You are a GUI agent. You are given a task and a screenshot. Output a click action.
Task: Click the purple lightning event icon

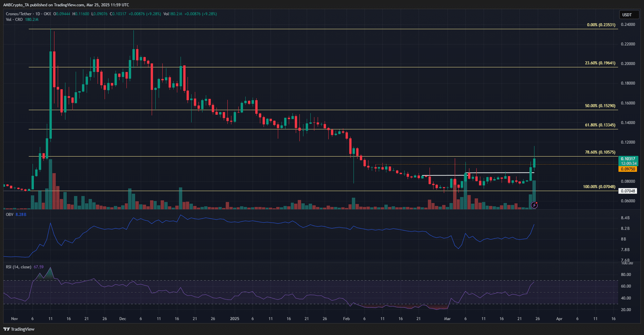pos(534,205)
